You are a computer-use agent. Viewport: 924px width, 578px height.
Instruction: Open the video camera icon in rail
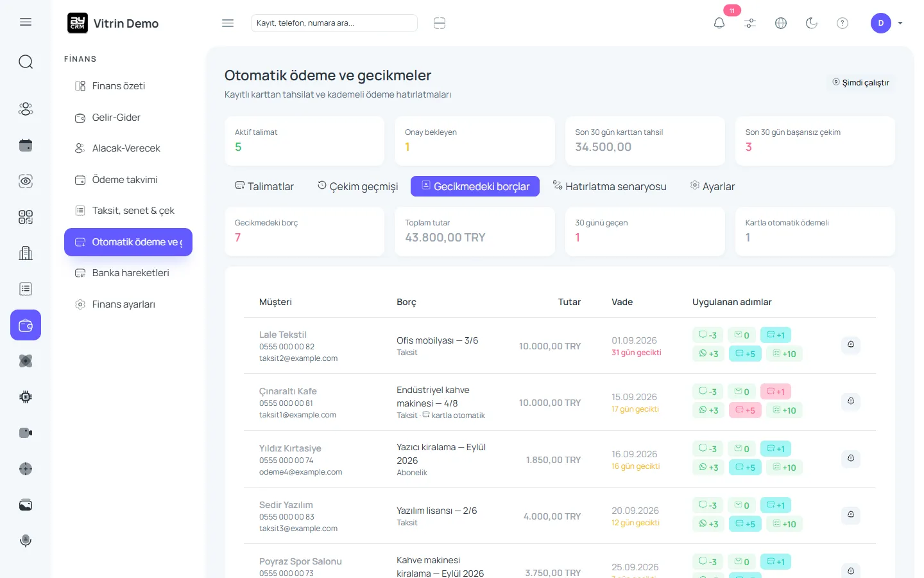(x=26, y=433)
